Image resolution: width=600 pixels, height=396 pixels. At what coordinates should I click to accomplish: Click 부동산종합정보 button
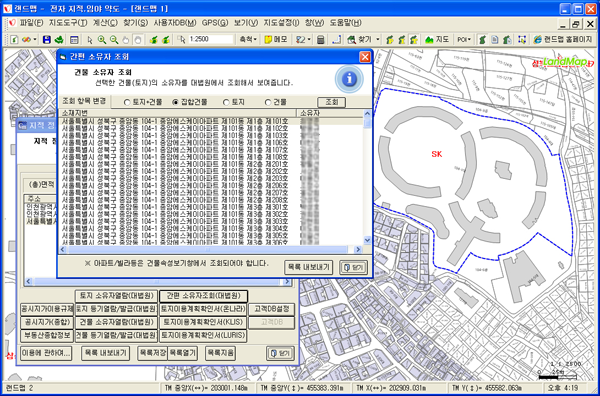(x=47, y=336)
